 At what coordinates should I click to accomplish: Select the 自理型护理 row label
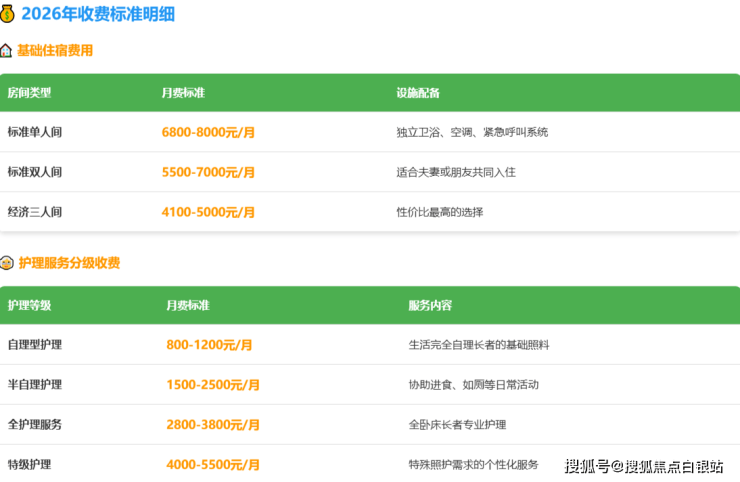(35, 345)
